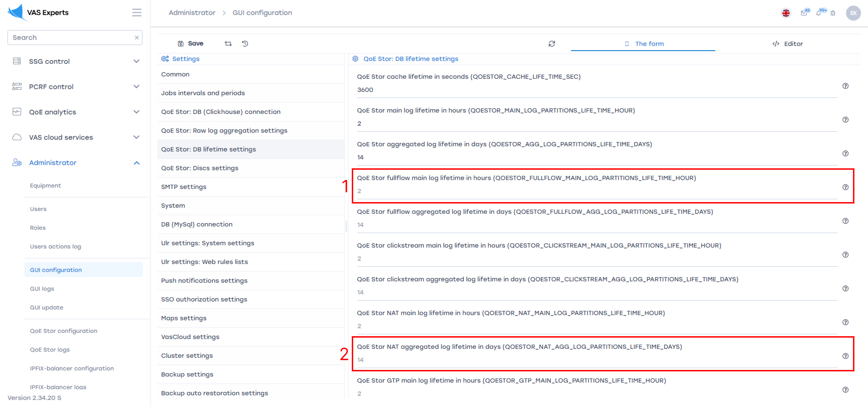Image resolution: width=868 pixels, height=407 pixels.
Task: Click the Save button
Action: (191, 44)
